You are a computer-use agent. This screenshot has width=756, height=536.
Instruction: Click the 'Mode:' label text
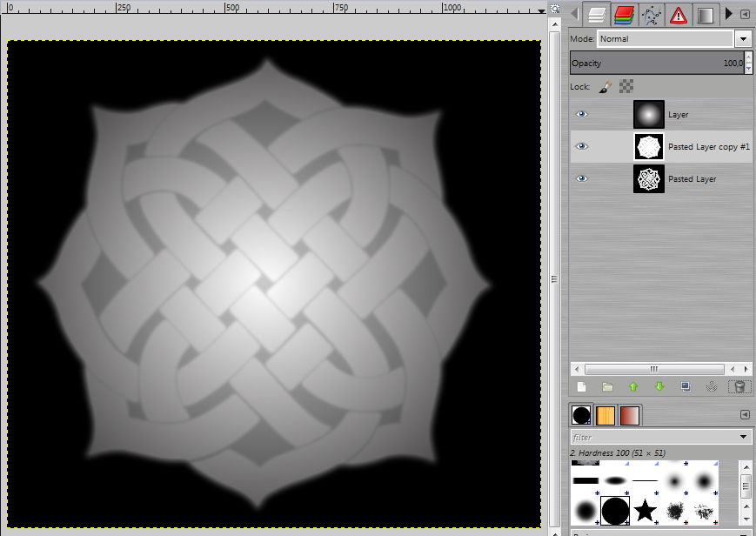[x=582, y=39]
